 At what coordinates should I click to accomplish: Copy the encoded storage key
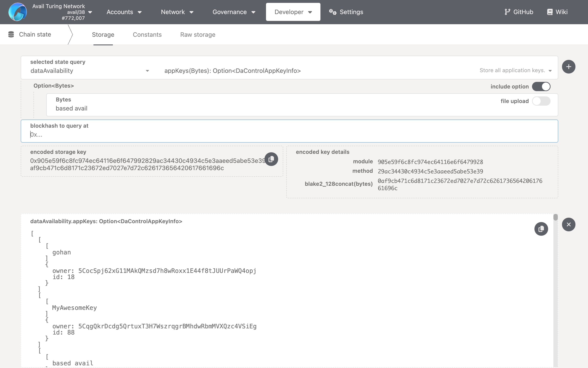pos(271,159)
